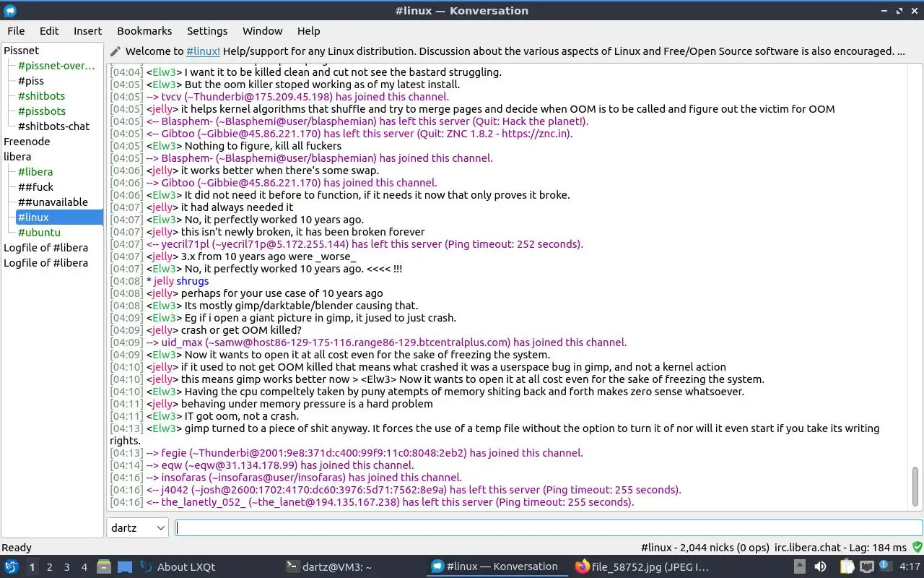Image resolution: width=924 pixels, height=578 pixels.
Task: Open the Window menu
Action: pyautogui.click(x=262, y=31)
